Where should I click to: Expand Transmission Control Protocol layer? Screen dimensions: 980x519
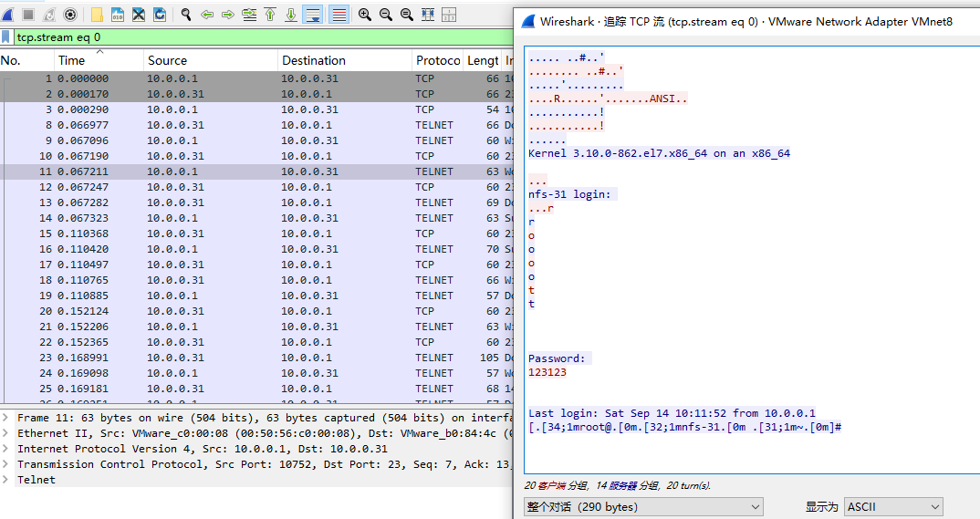tap(6, 464)
